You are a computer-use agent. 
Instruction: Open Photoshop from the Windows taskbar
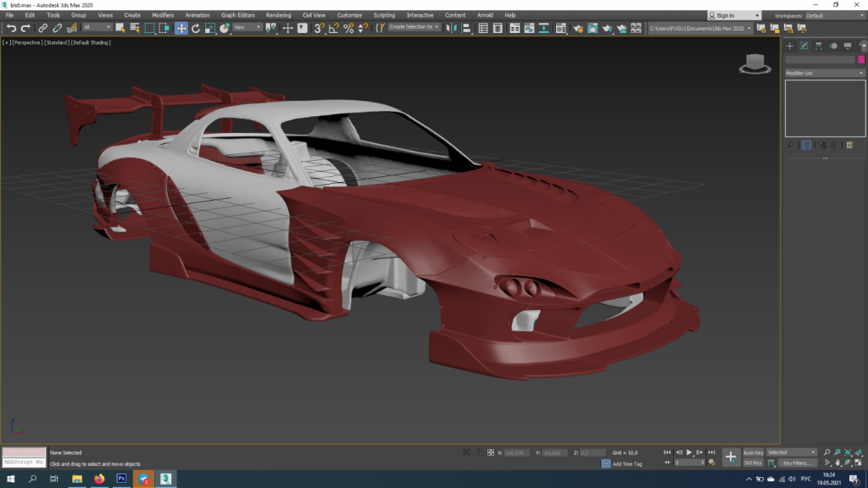click(x=121, y=480)
